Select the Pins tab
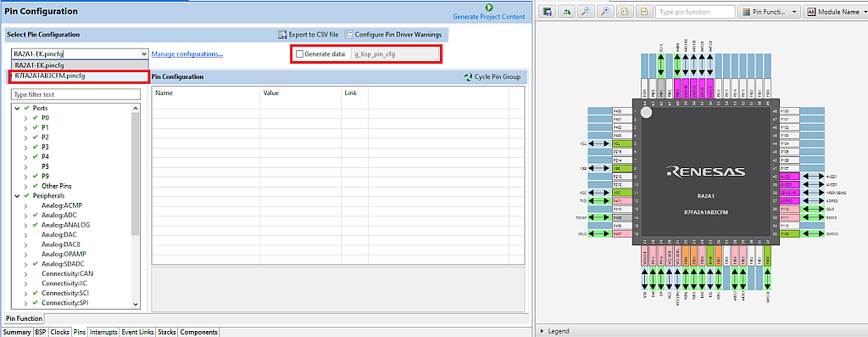 [80, 332]
